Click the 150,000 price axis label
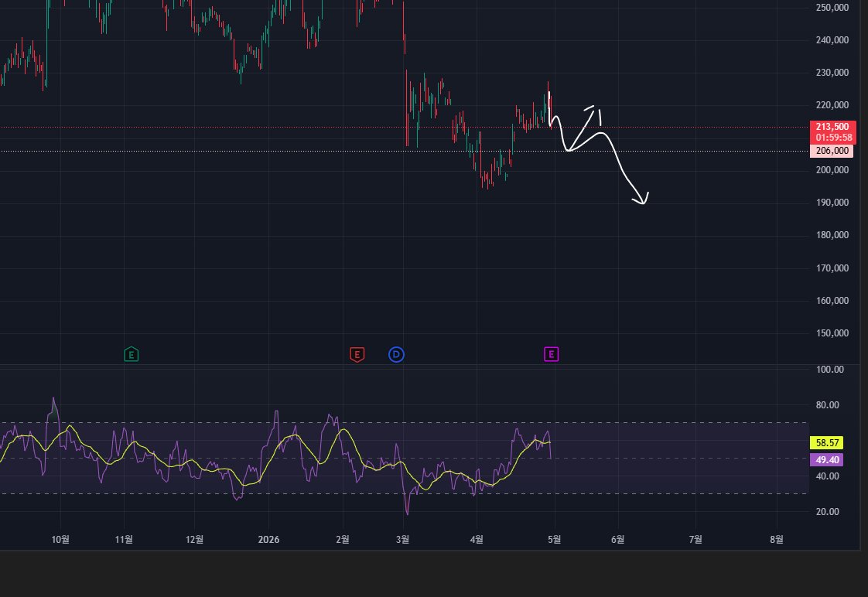This screenshot has height=597, width=868. (832, 333)
